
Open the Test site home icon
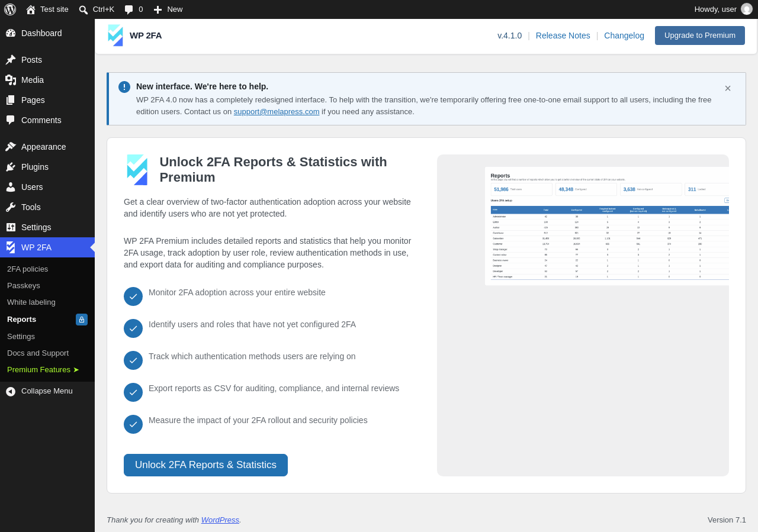pos(31,9)
